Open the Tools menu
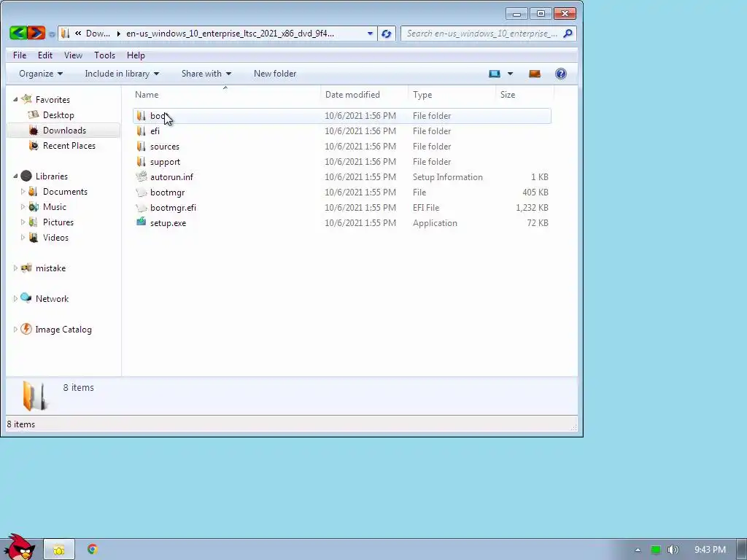This screenshot has width=747, height=560. click(105, 55)
